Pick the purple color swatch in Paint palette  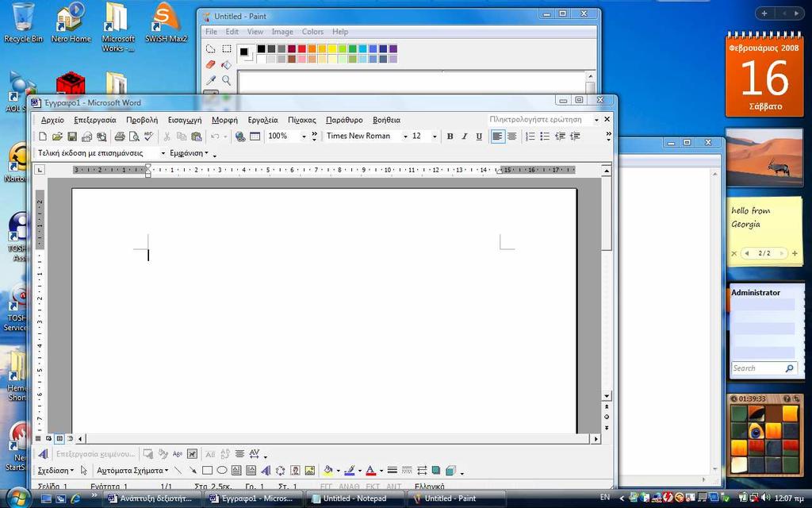[x=393, y=48]
